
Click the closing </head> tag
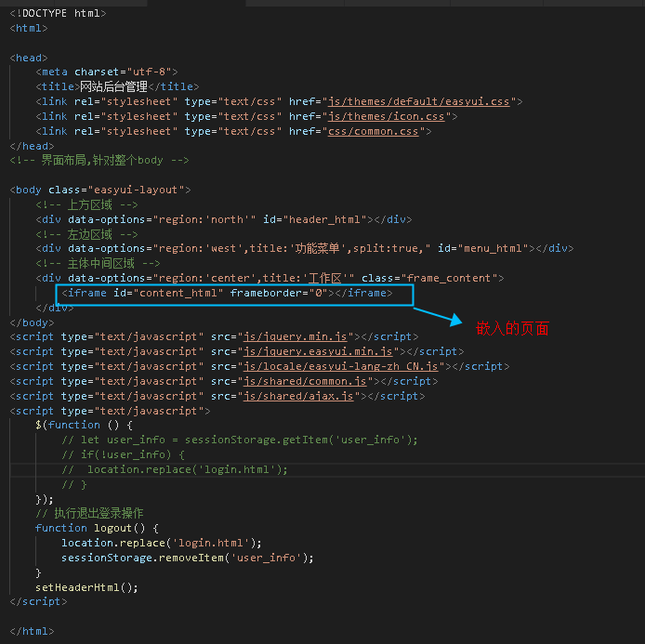pyautogui.click(x=33, y=146)
